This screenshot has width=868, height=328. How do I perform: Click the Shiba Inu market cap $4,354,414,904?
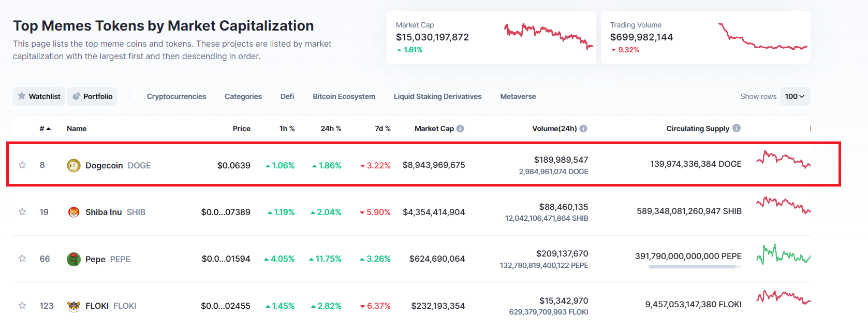434,212
